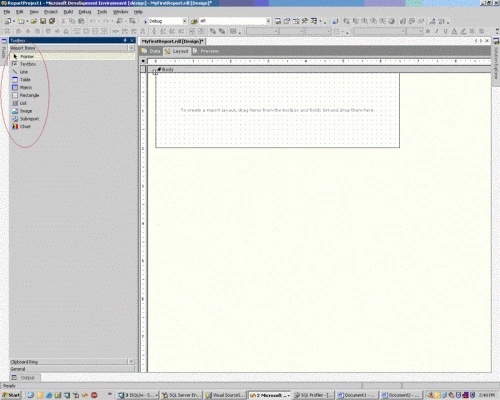Open the font size dropdown in format toolbar
Screen dimensions: 500x400
click(x=421, y=31)
